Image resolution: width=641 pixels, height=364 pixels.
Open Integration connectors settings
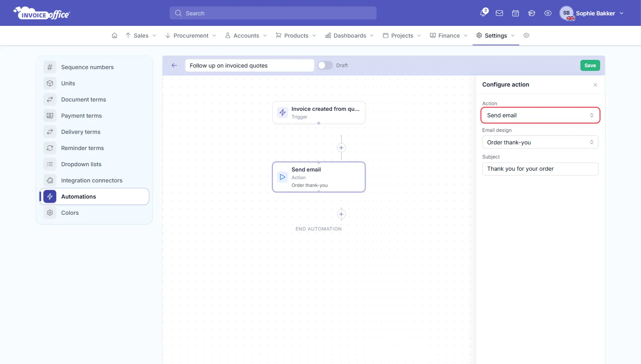[94, 180]
